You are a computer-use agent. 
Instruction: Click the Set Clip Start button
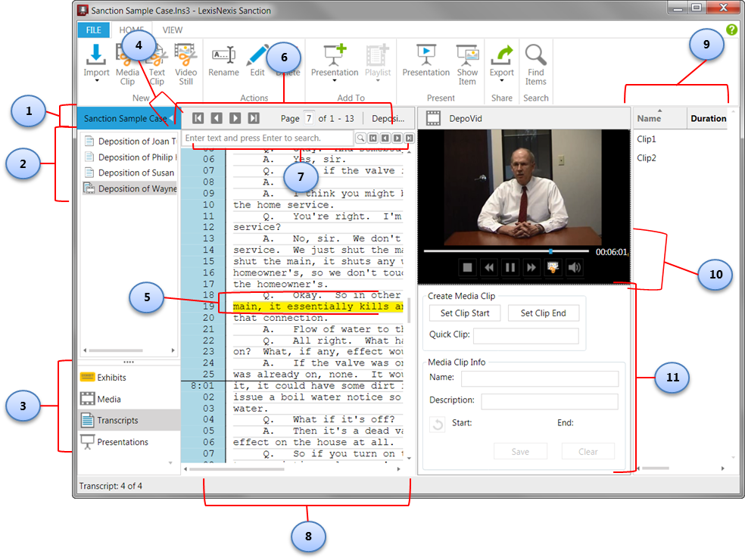coord(465,313)
